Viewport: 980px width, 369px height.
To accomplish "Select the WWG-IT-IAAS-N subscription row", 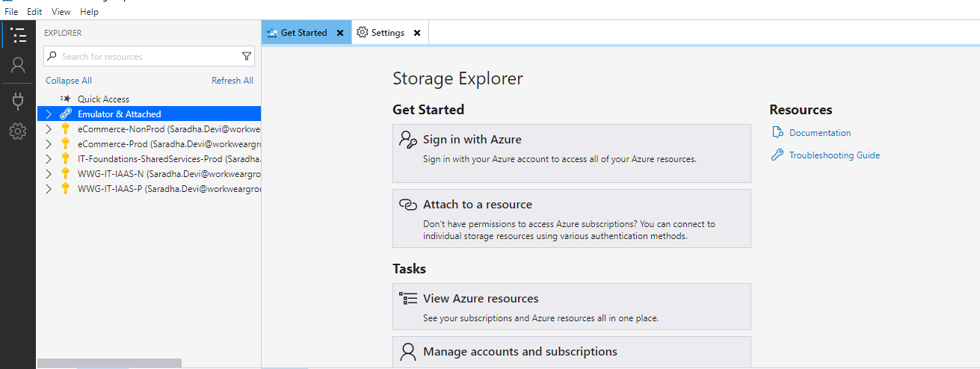I will (x=149, y=173).
